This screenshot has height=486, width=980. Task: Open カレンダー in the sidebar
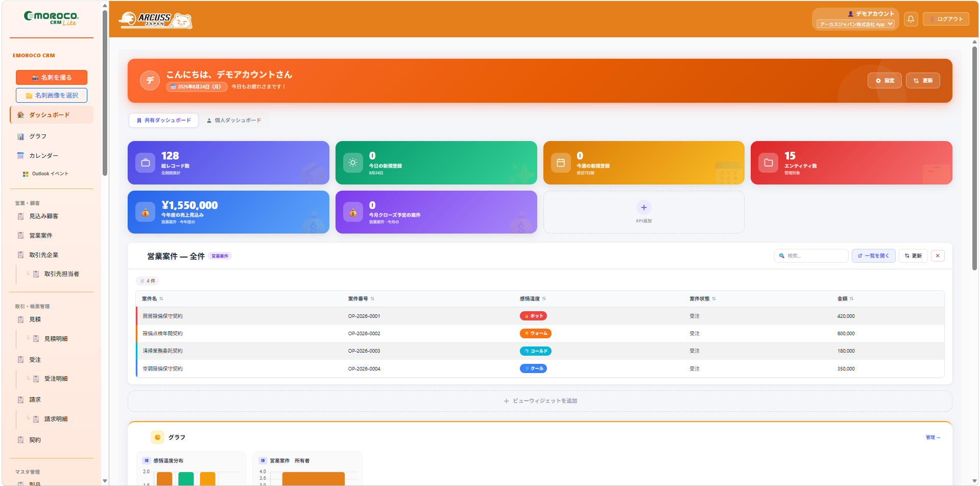[43, 156]
